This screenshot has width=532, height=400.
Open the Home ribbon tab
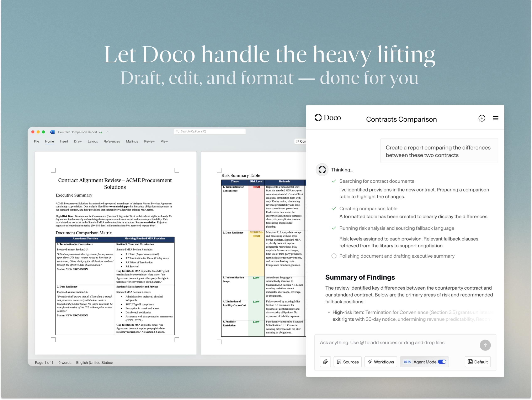(49, 141)
